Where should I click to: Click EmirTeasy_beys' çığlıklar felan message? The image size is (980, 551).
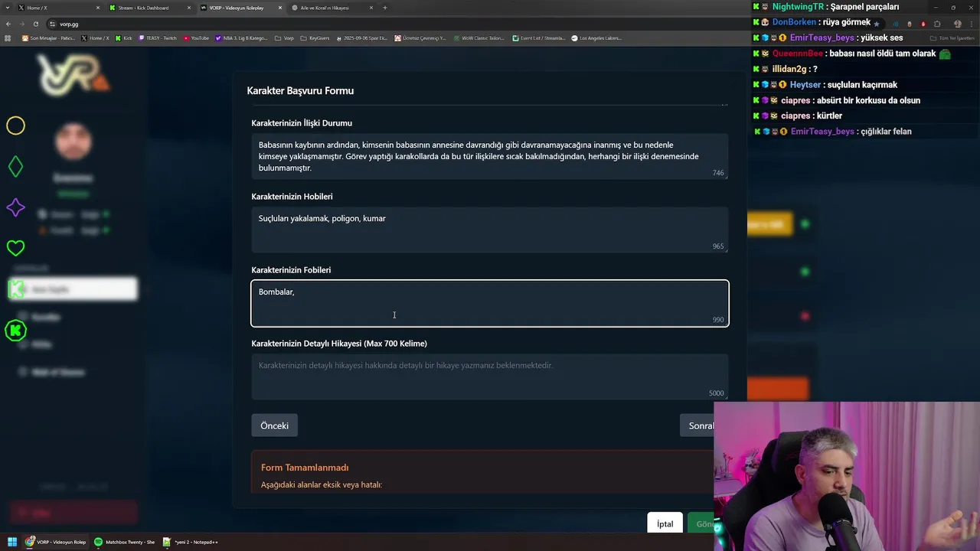coord(886,132)
